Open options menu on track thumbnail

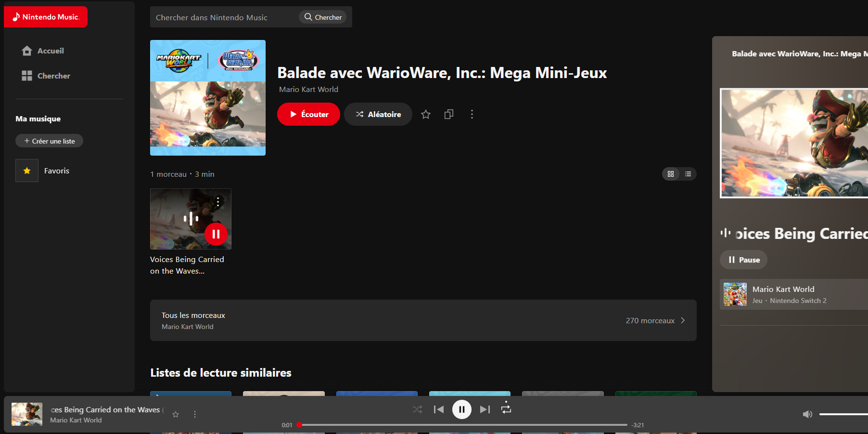pos(218,202)
